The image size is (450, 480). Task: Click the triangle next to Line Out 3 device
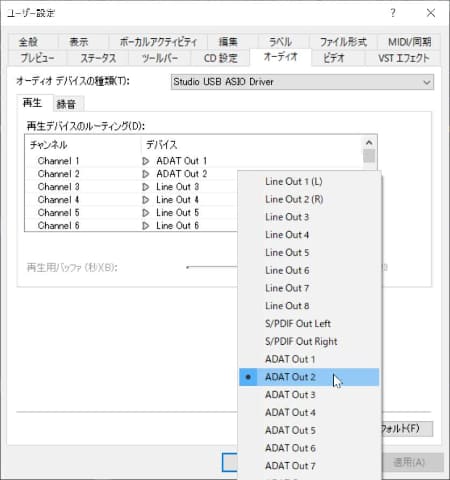tap(146, 187)
